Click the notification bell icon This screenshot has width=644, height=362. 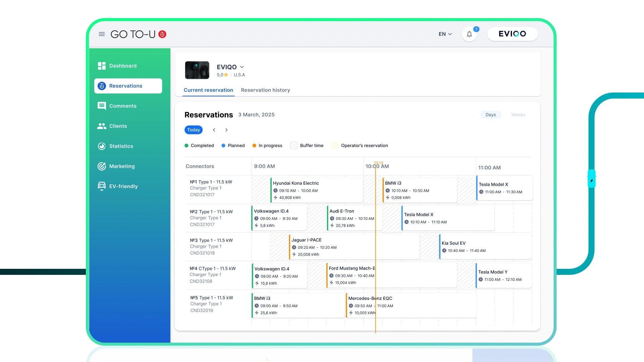(469, 34)
